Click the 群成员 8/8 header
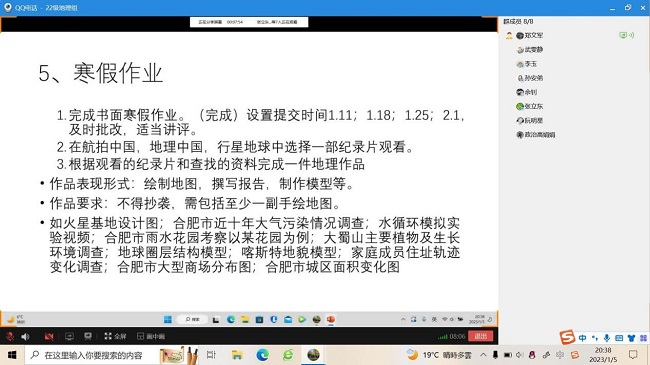The image size is (650, 365). (518, 22)
